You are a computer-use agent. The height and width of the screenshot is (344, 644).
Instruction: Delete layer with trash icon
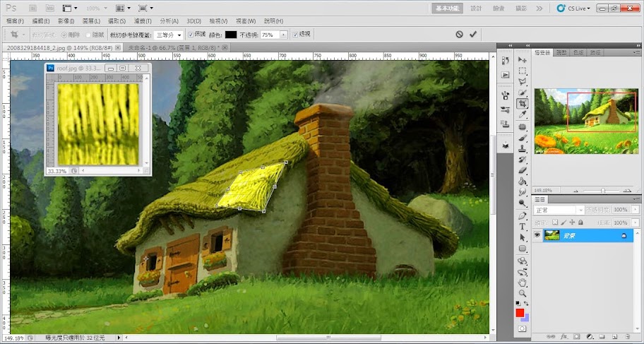628,337
